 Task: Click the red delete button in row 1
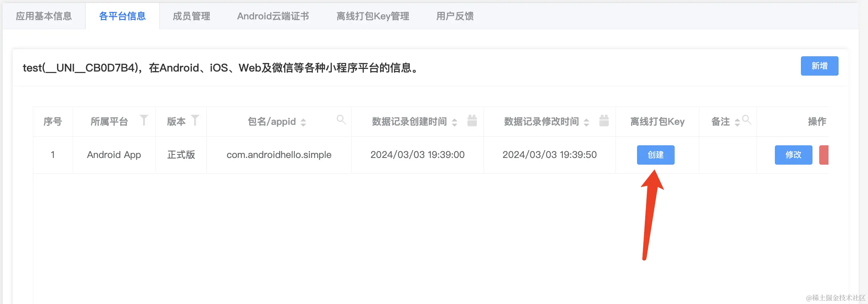coord(824,155)
